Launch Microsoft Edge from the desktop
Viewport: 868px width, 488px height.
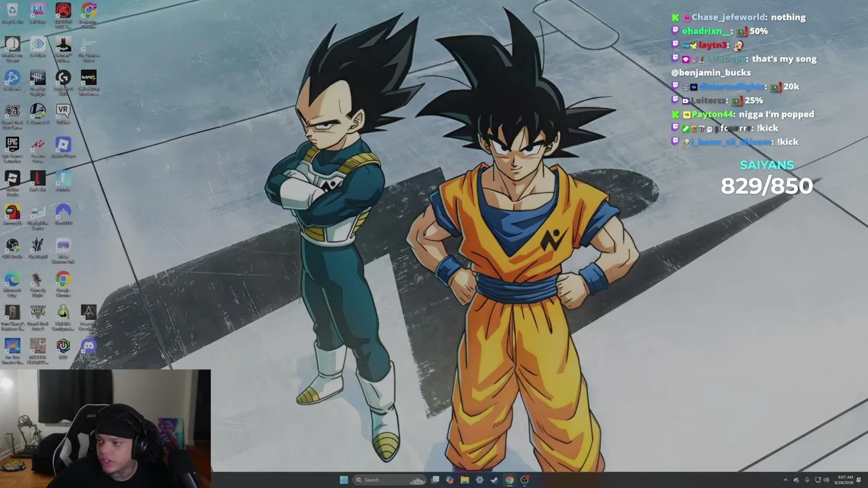pos(12,282)
